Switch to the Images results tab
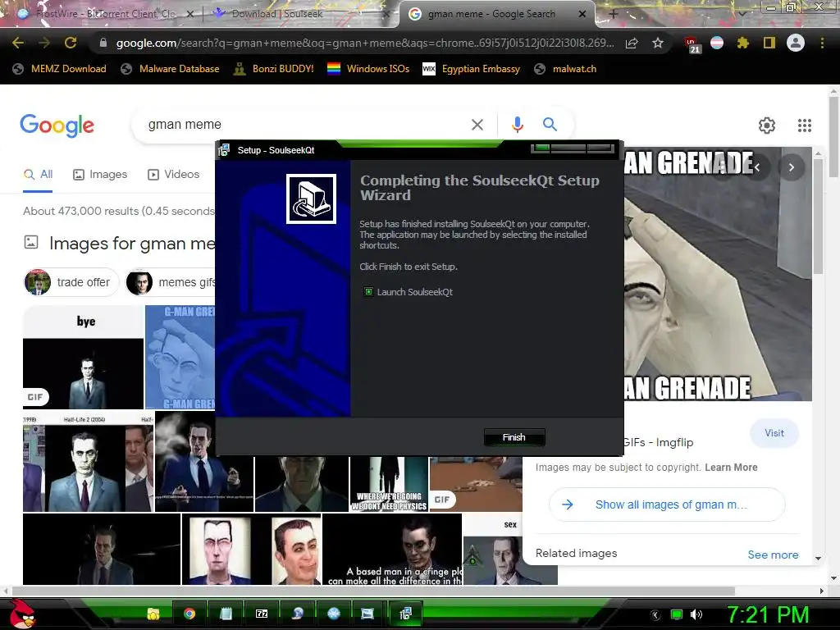Image resolution: width=840 pixels, height=630 pixels. pos(100,174)
